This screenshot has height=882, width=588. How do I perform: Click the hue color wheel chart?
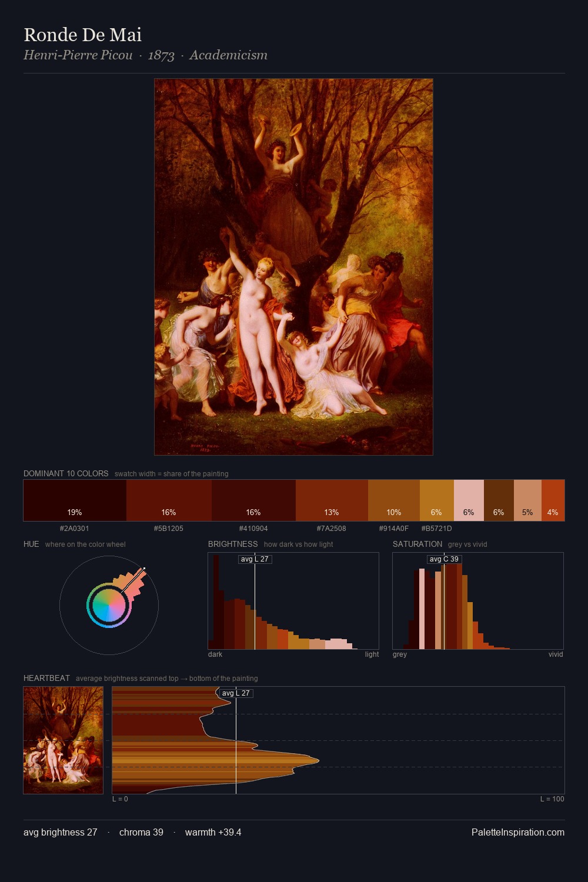coord(109,605)
